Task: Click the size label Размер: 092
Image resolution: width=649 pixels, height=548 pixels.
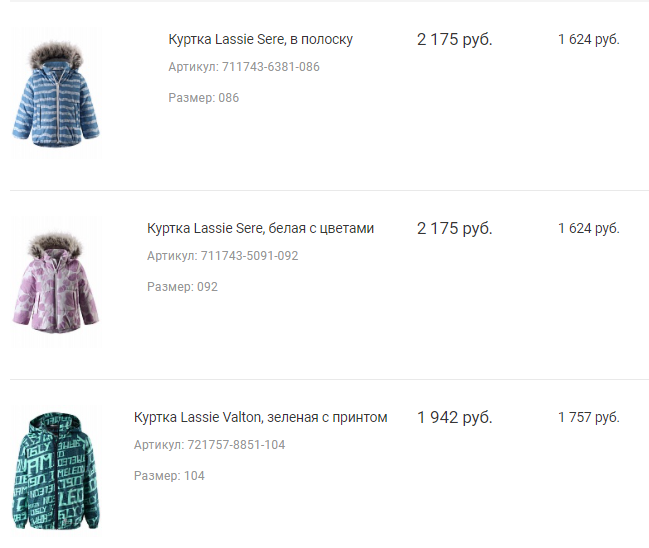Action: pos(182,287)
